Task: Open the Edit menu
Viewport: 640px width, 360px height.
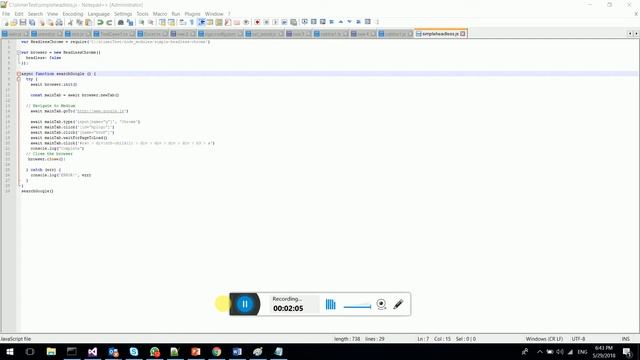Action: 19,14
